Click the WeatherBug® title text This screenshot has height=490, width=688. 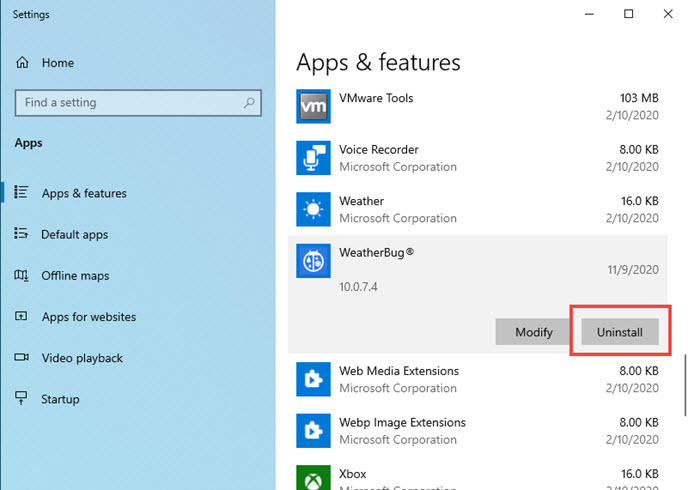(376, 253)
